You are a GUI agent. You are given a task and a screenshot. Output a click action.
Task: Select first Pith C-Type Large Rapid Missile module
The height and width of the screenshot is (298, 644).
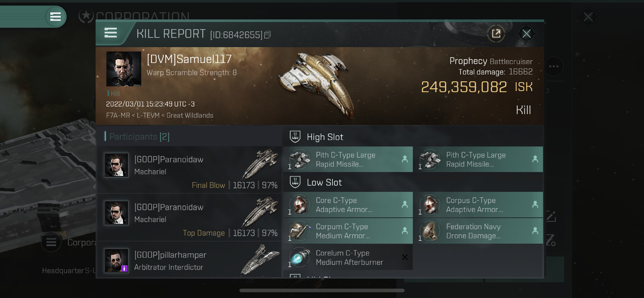(348, 159)
